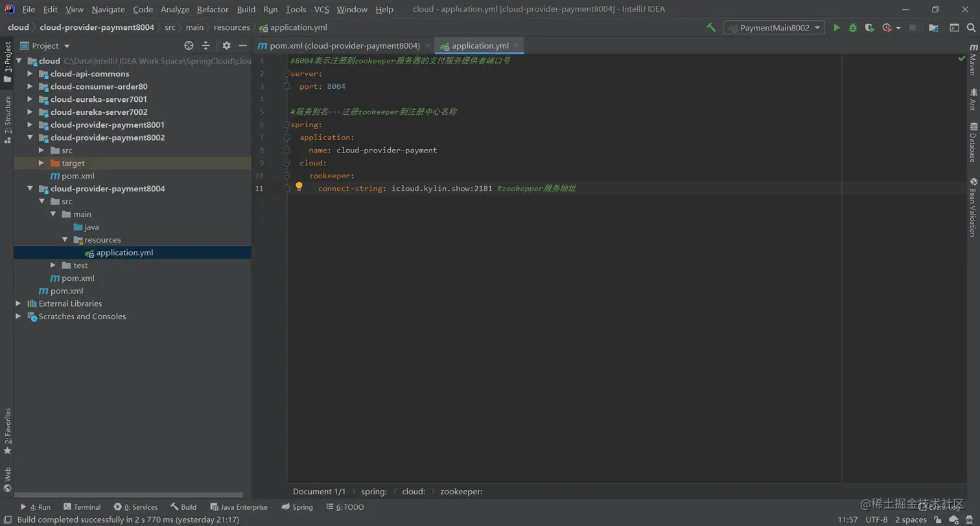Run with coverage shield icon

(869, 28)
